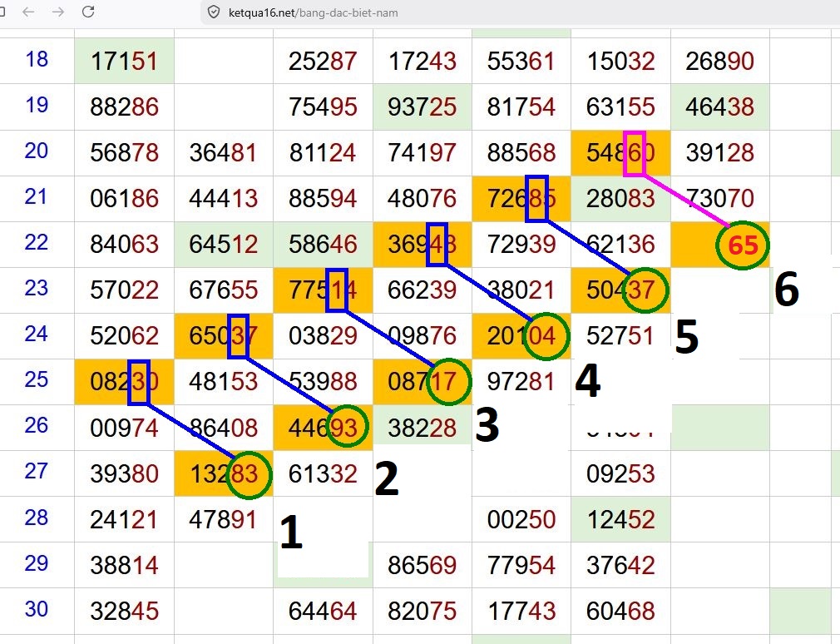Click cell 48153 in row 25
The height and width of the screenshot is (644, 840).
click(224, 381)
